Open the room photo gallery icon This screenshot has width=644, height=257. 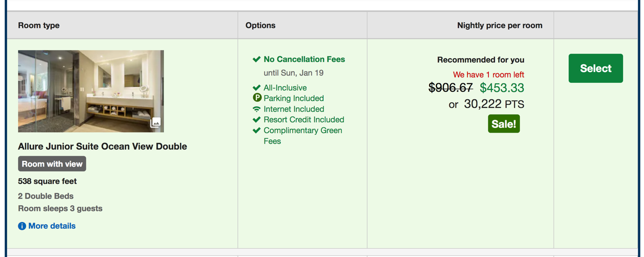[x=156, y=123]
